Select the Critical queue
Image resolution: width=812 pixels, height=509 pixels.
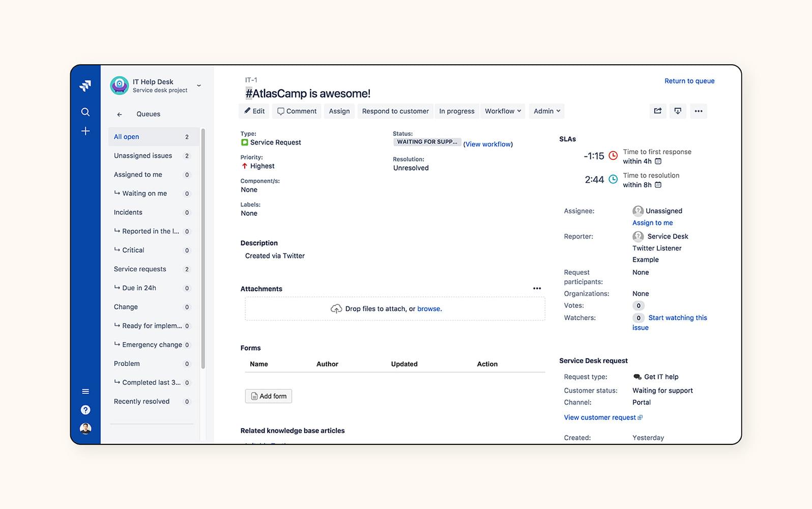click(x=154, y=250)
